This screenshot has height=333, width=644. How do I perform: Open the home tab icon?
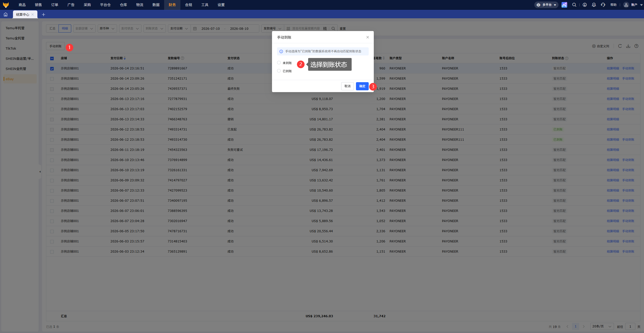6,15
